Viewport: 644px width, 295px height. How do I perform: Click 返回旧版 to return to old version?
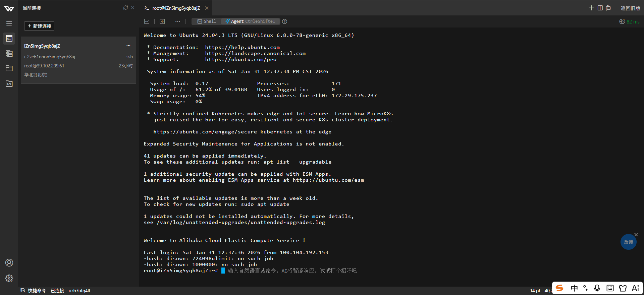point(630,8)
